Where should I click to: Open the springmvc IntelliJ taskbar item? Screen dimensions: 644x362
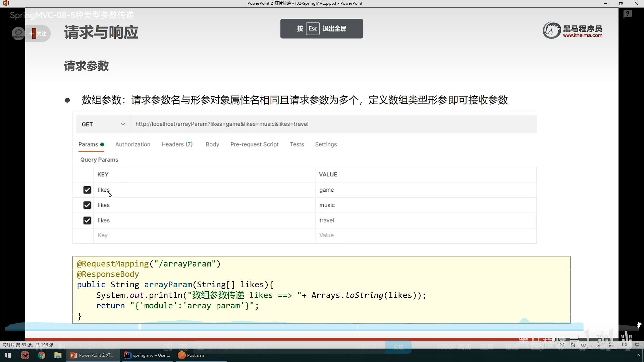tap(148, 355)
